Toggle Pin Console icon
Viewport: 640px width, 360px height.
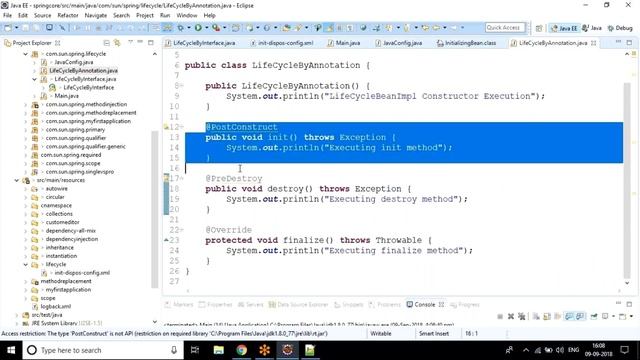(x=594, y=316)
